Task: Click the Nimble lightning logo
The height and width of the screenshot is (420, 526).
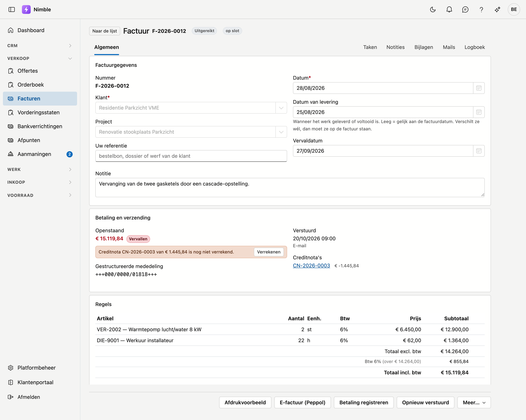Action: pyautogui.click(x=26, y=9)
